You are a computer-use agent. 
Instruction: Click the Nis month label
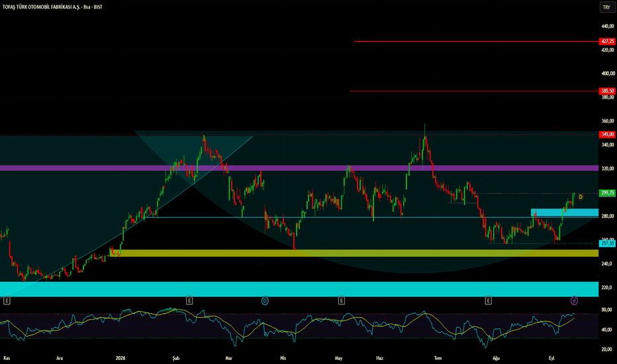click(283, 358)
